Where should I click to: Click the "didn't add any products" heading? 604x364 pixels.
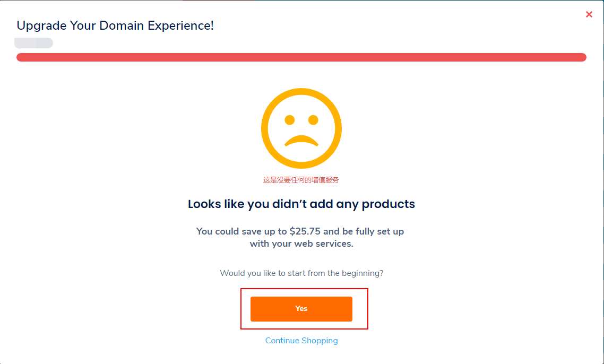(301, 204)
